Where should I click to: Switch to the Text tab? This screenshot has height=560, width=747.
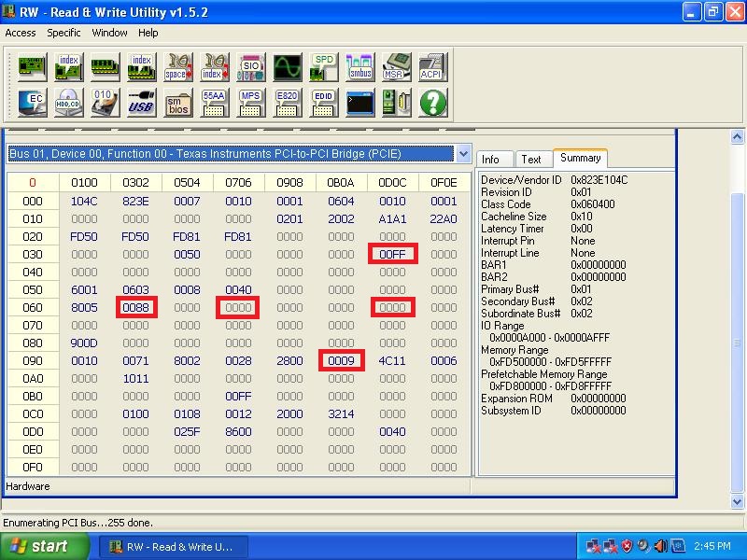click(532, 159)
